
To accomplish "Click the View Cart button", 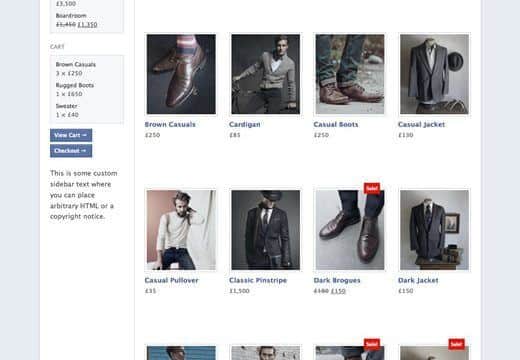I will tap(71, 135).
